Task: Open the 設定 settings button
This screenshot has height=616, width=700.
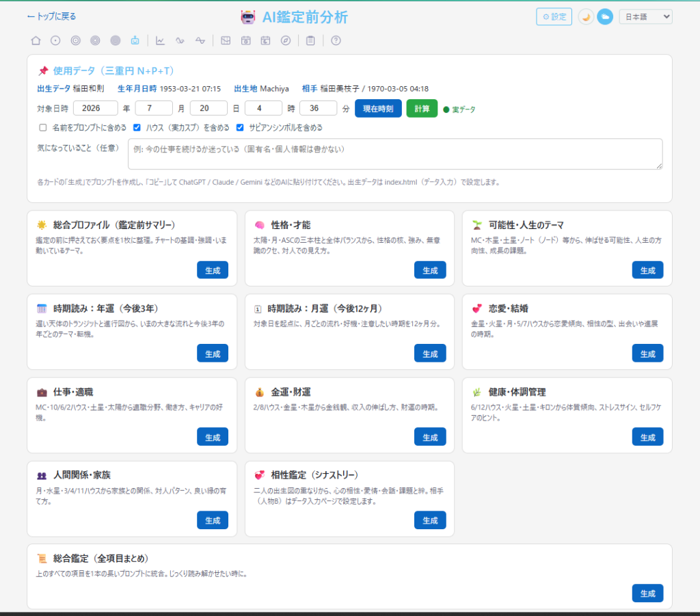Action: 554,17
